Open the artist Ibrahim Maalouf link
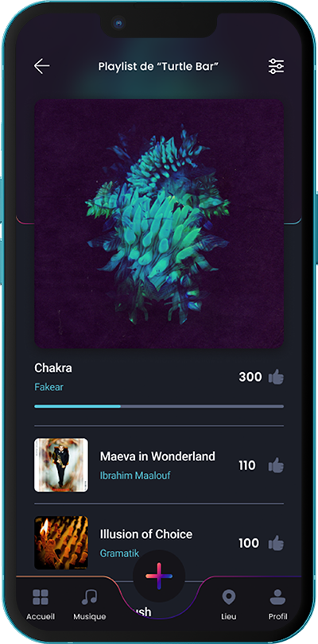Image resolution: width=318 pixels, height=644 pixels. click(x=135, y=475)
